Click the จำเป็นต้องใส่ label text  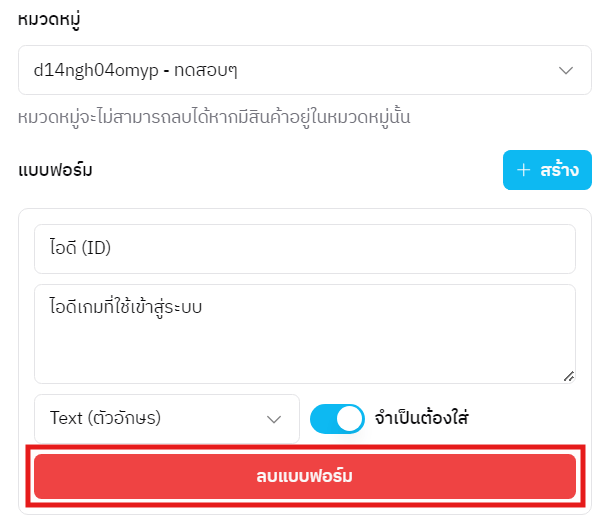point(421,419)
